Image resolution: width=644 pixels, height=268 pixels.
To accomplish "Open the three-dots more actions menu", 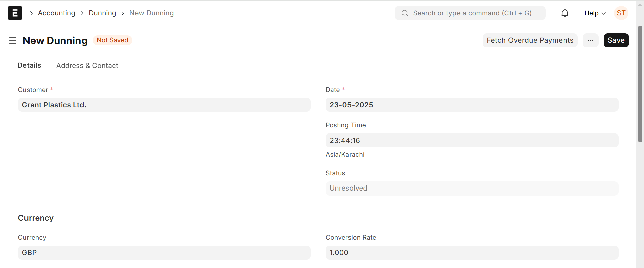I will click(x=591, y=40).
